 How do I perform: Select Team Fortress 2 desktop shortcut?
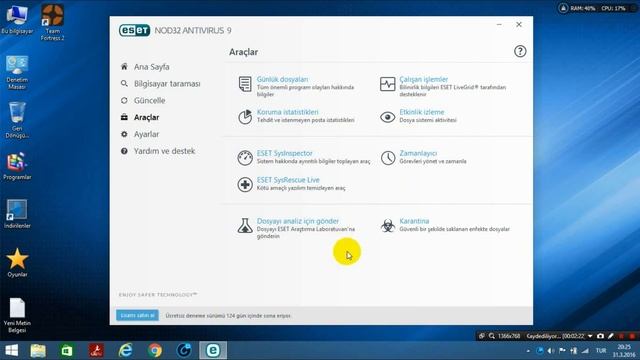tap(52, 22)
